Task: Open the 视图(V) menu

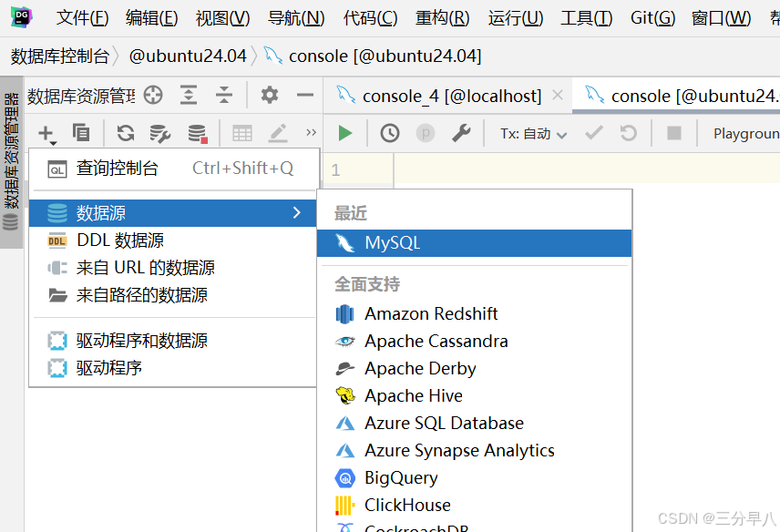Action: pyautogui.click(x=223, y=18)
